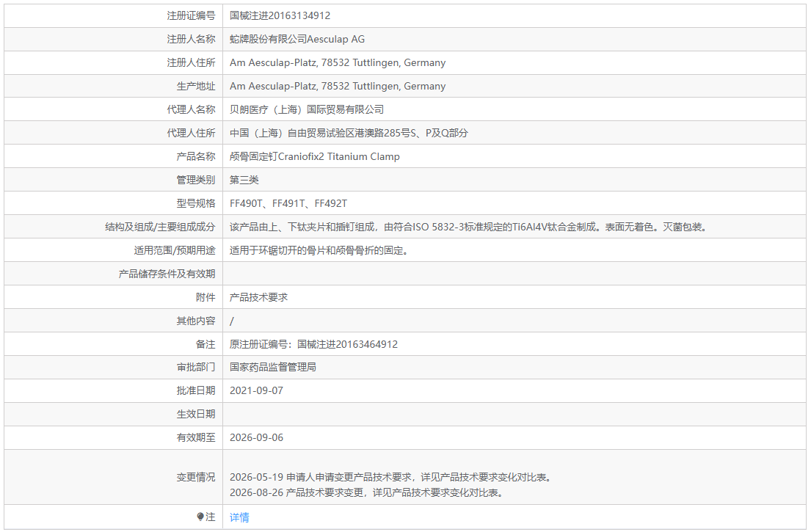811x532 pixels.
Task: Select approval date 2021-09-07
Action: tap(257, 391)
